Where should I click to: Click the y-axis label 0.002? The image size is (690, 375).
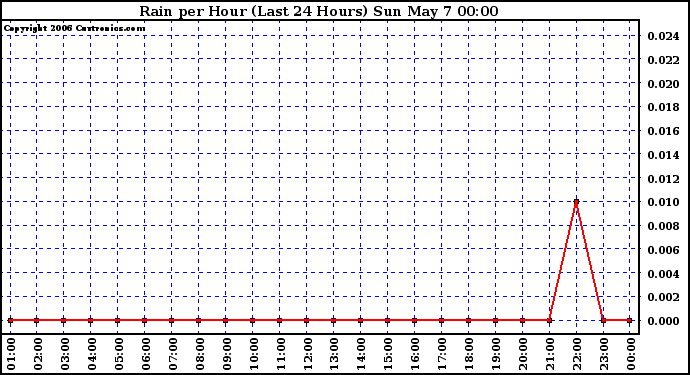point(663,297)
